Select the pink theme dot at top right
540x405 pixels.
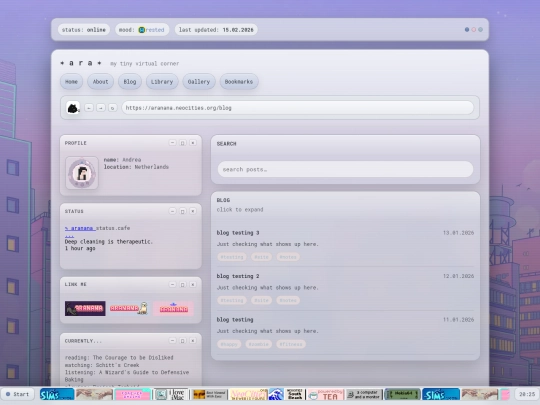tap(474, 30)
